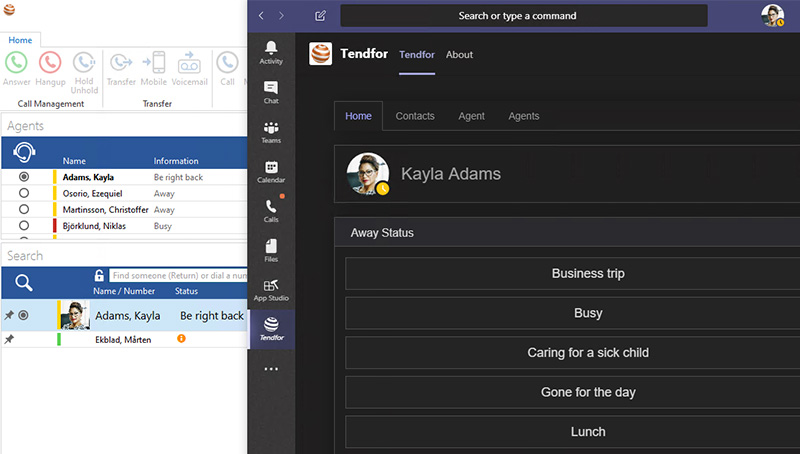Image resolution: width=800 pixels, height=454 pixels.
Task: Click the Kayla Adams name heading
Action: [x=451, y=174]
